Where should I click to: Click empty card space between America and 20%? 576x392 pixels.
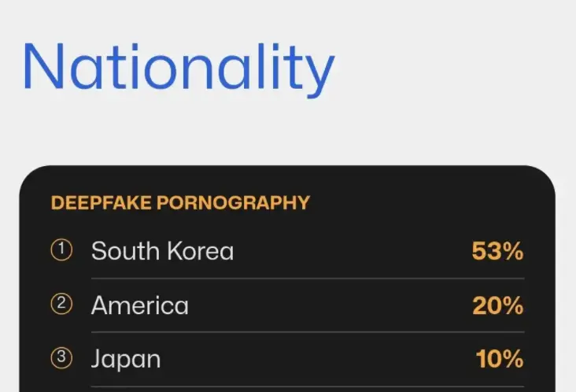pyautogui.click(x=330, y=305)
